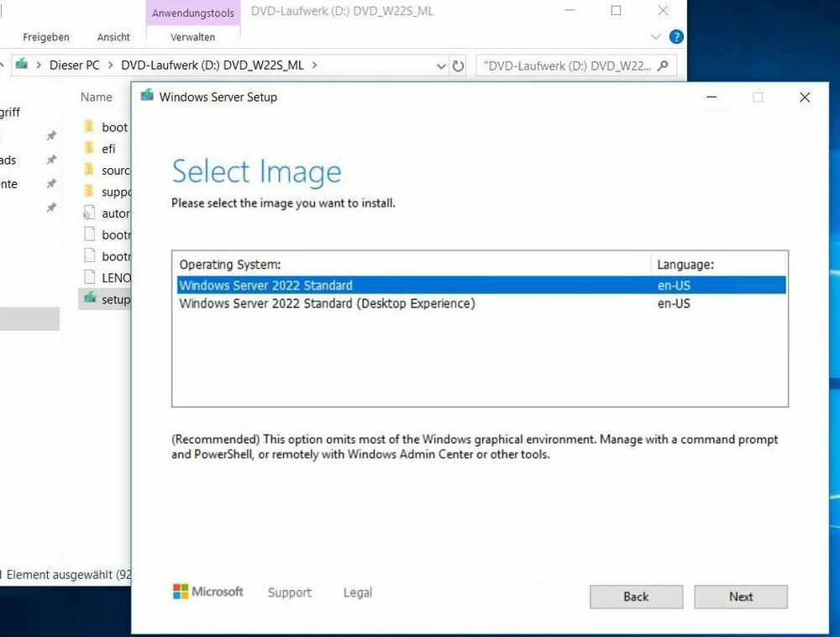840x637 pixels.
Task: Click the boot folder icon
Action: point(89,127)
